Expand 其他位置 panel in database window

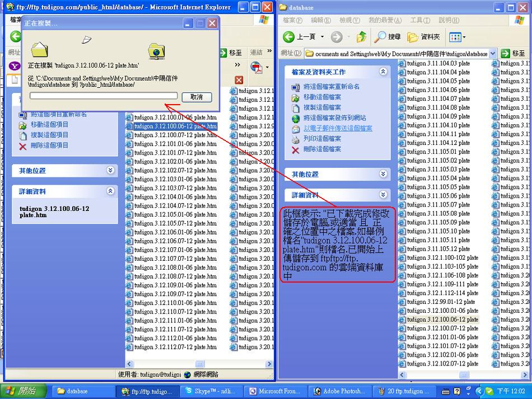coord(383,174)
